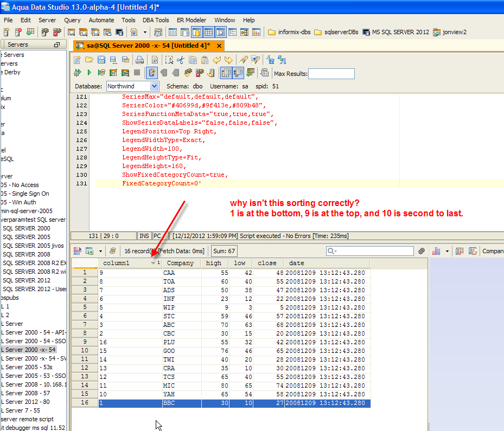Click the green Execute play icon
Viewport: 504px width, 431px height.
90,73
